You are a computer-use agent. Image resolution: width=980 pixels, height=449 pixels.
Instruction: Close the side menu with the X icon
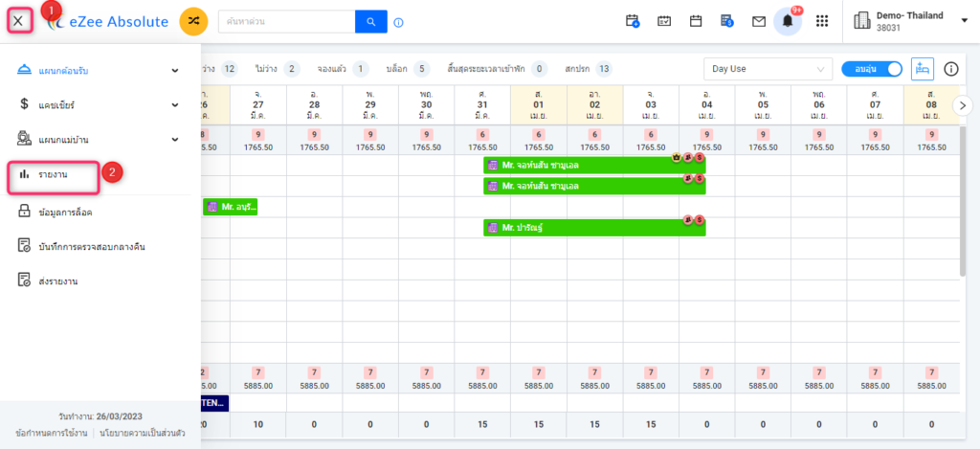pos(18,21)
